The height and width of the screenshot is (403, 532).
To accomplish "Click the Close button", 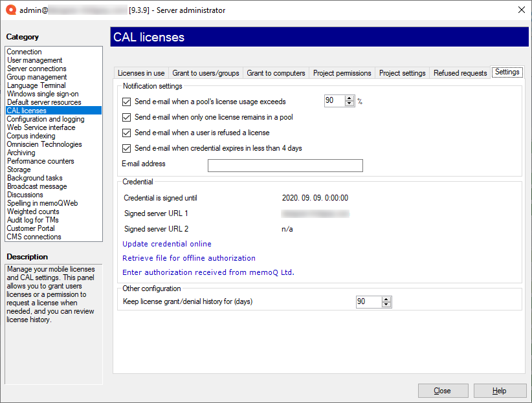I will coord(443,390).
